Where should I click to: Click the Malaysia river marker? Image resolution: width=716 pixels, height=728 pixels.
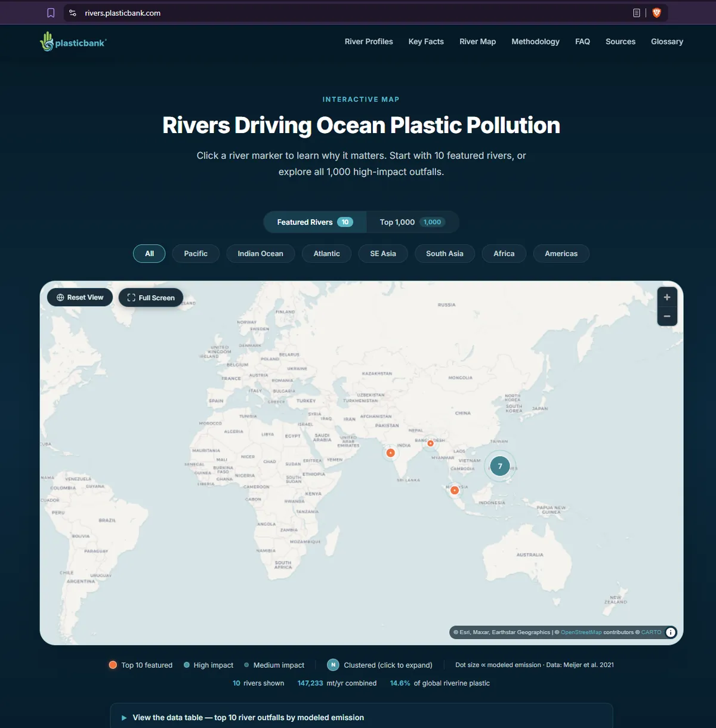point(455,491)
